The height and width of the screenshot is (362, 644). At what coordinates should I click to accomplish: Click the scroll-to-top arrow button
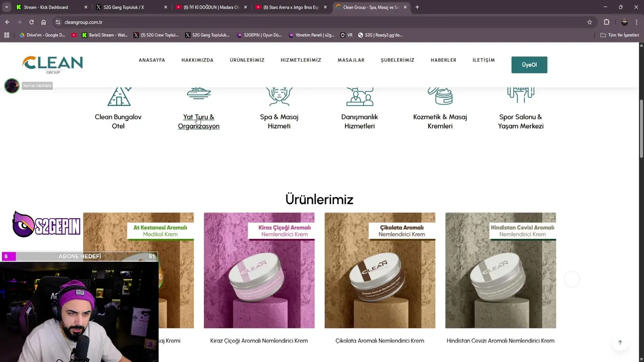pyautogui.click(x=620, y=342)
